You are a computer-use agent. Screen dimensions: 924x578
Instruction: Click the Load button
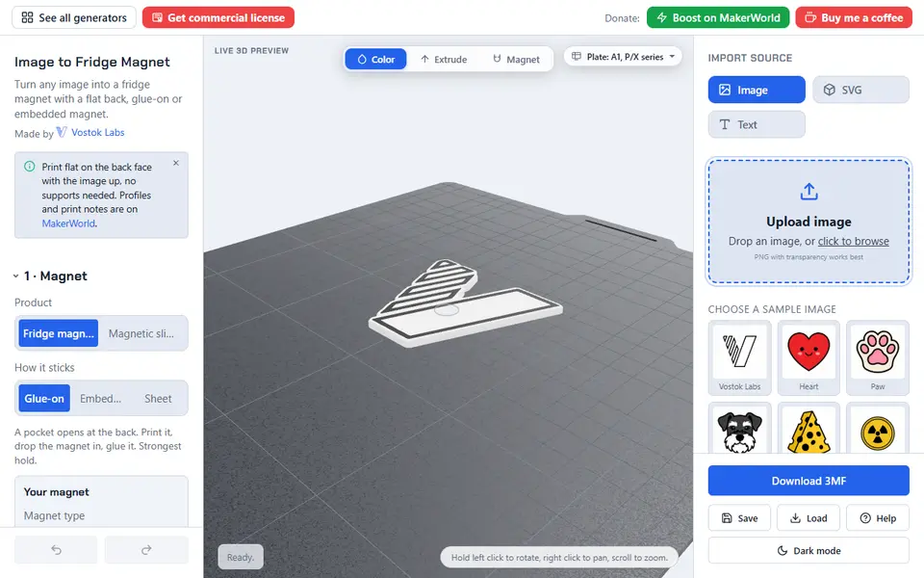click(x=808, y=518)
